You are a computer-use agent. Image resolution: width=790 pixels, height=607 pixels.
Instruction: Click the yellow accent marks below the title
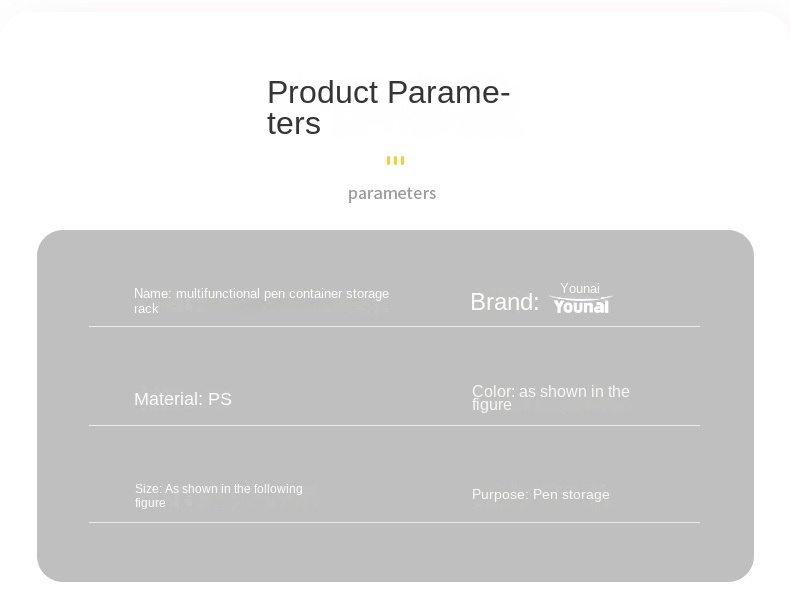click(x=395, y=160)
